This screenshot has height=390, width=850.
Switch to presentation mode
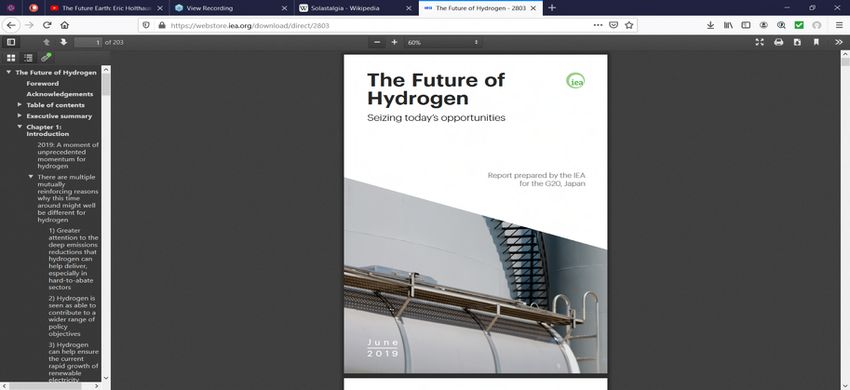(x=759, y=42)
